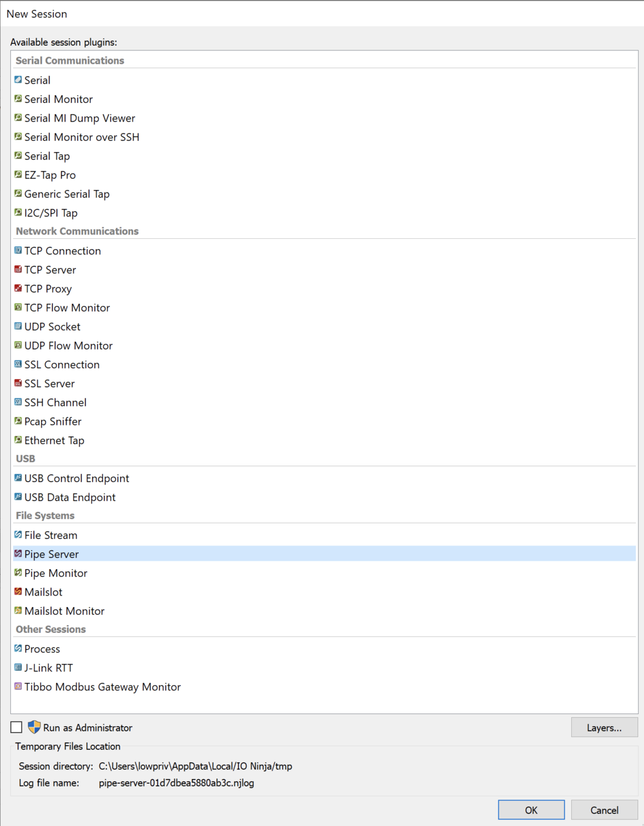Click the I2C/SPI Tap icon
The height and width of the screenshot is (826, 644).
click(18, 212)
